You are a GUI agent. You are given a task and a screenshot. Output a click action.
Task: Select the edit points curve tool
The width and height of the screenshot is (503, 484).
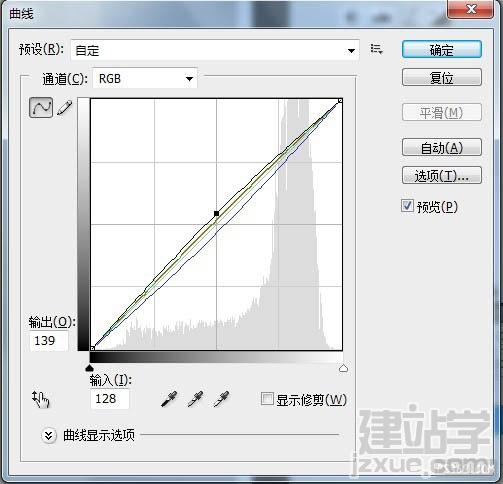click(41, 107)
